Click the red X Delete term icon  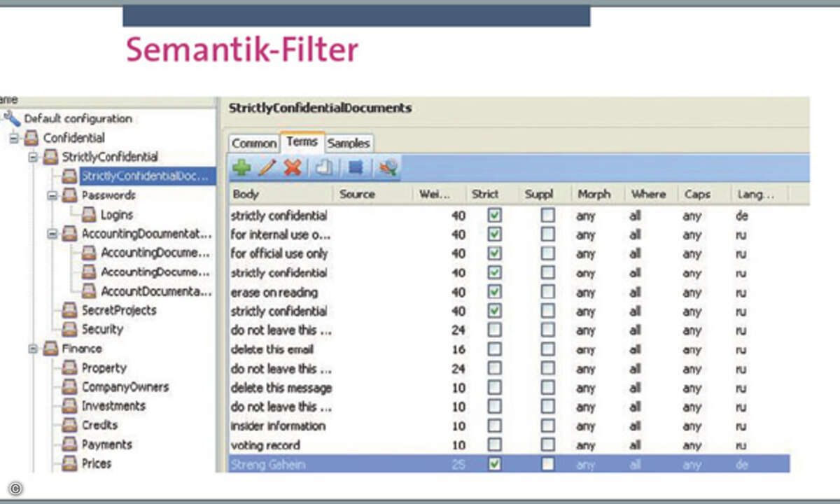coord(293,167)
